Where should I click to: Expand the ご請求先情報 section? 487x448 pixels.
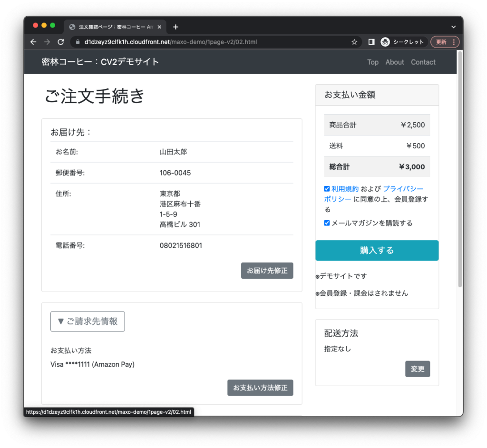tap(88, 321)
